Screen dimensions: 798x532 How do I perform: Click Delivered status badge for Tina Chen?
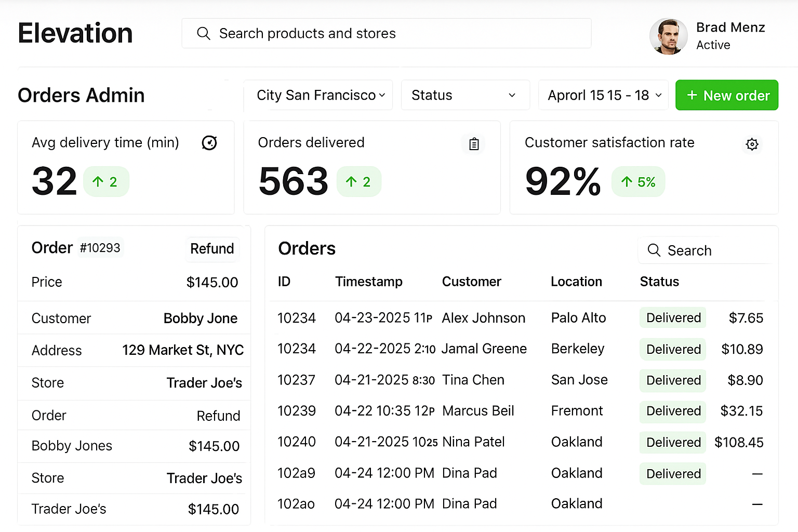click(673, 380)
